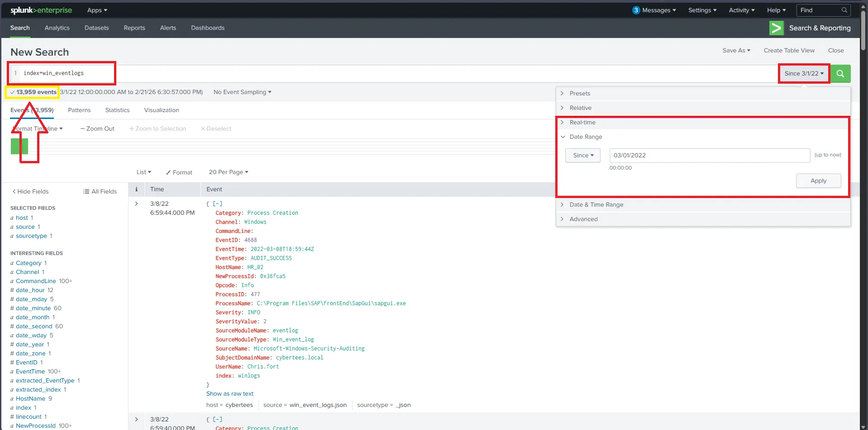Open the Since dropdown in Date Range
The height and width of the screenshot is (430, 868).
point(582,155)
